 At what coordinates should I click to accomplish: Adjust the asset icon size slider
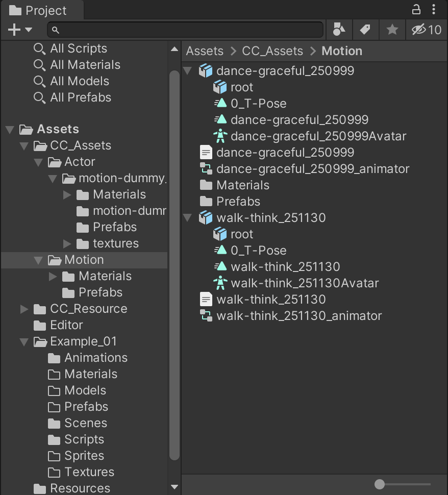[380, 484]
